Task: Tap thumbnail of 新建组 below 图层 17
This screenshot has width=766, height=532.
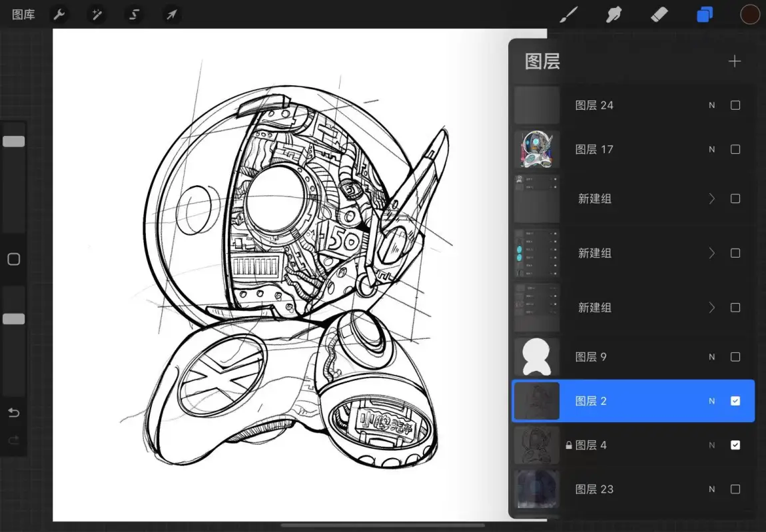Action: point(537,199)
